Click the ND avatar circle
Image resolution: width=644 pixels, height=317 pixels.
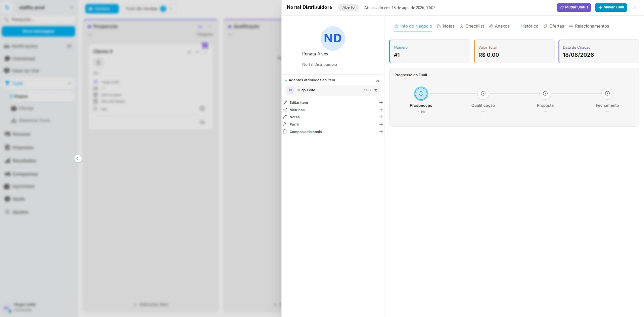[x=333, y=38]
